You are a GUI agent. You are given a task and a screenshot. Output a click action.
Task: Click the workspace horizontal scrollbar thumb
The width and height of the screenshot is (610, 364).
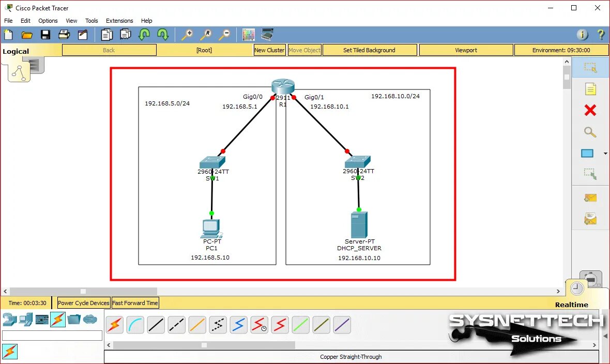click(x=83, y=291)
